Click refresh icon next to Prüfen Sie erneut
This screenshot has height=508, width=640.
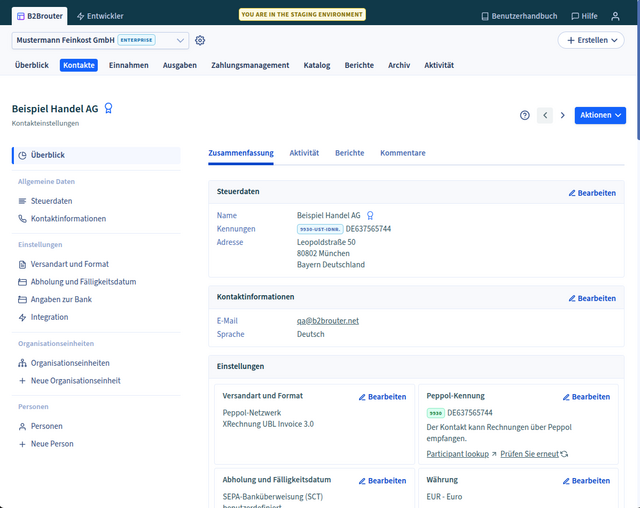pyautogui.click(x=564, y=454)
